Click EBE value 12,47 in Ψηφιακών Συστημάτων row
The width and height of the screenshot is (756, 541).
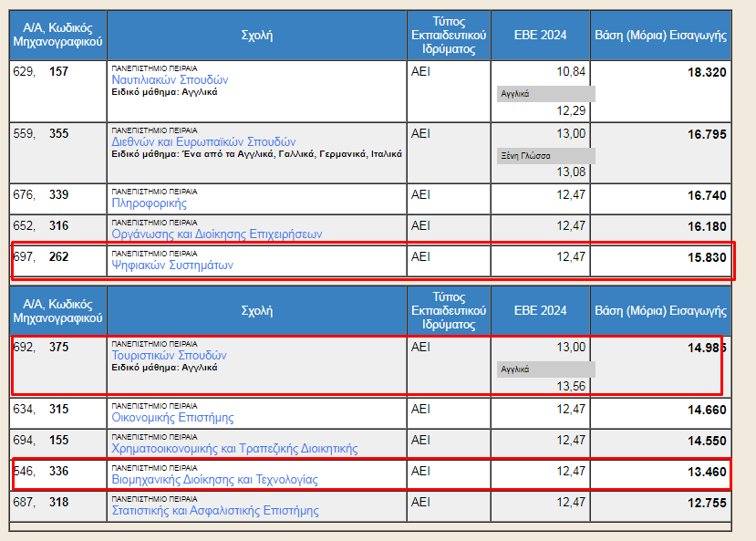pyautogui.click(x=571, y=257)
